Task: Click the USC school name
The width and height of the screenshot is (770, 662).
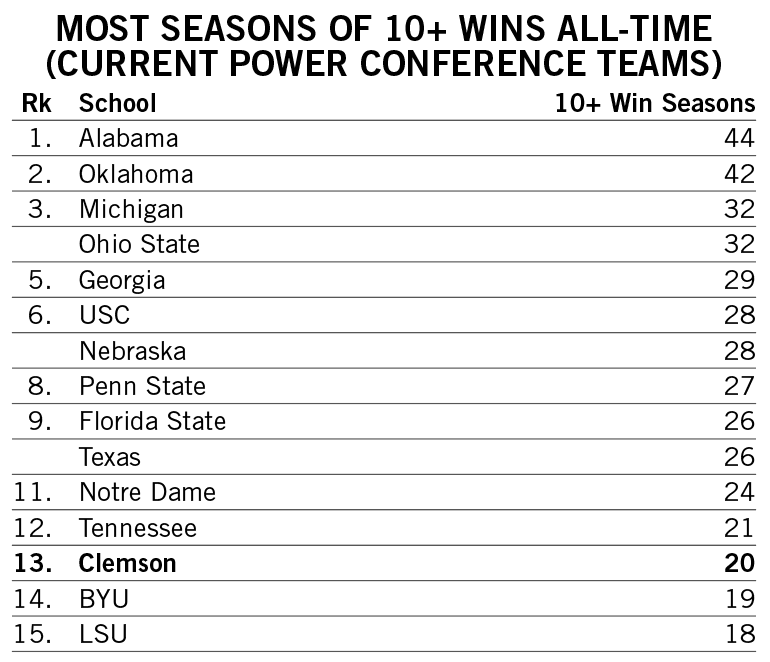Action: pos(105,316)
